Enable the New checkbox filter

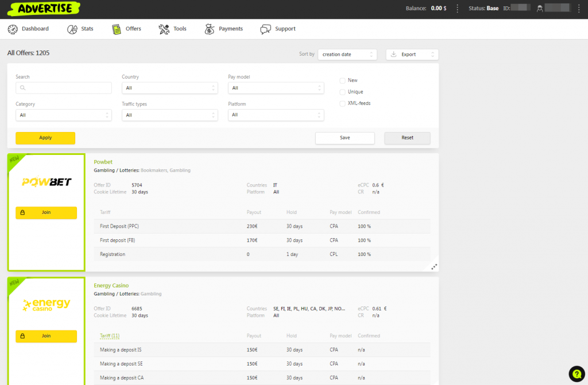click(342, 80)
